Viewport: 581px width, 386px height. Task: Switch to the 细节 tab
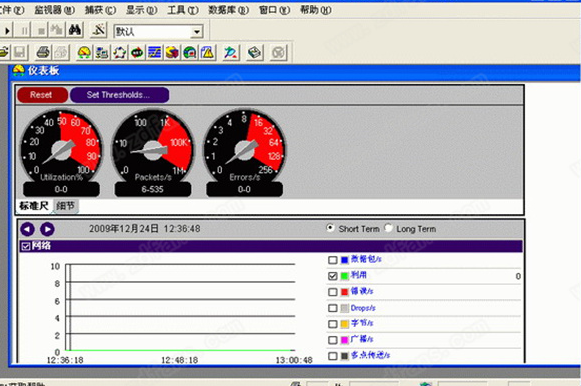coord(66,206)
